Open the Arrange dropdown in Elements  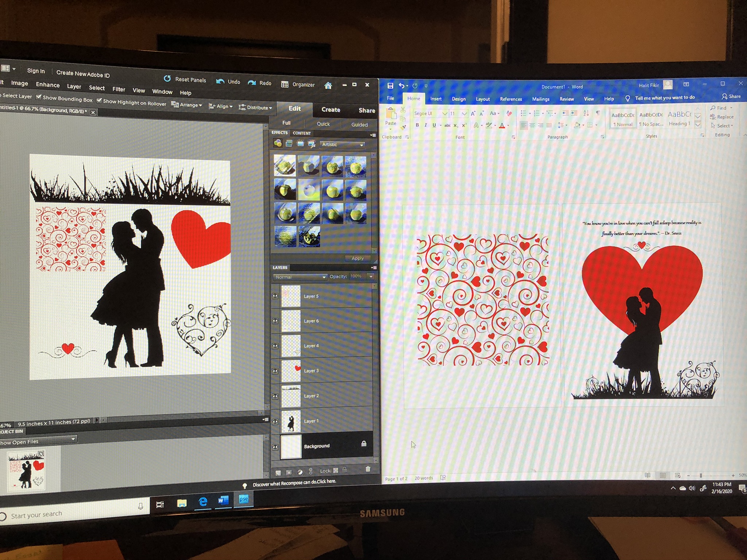186,105
